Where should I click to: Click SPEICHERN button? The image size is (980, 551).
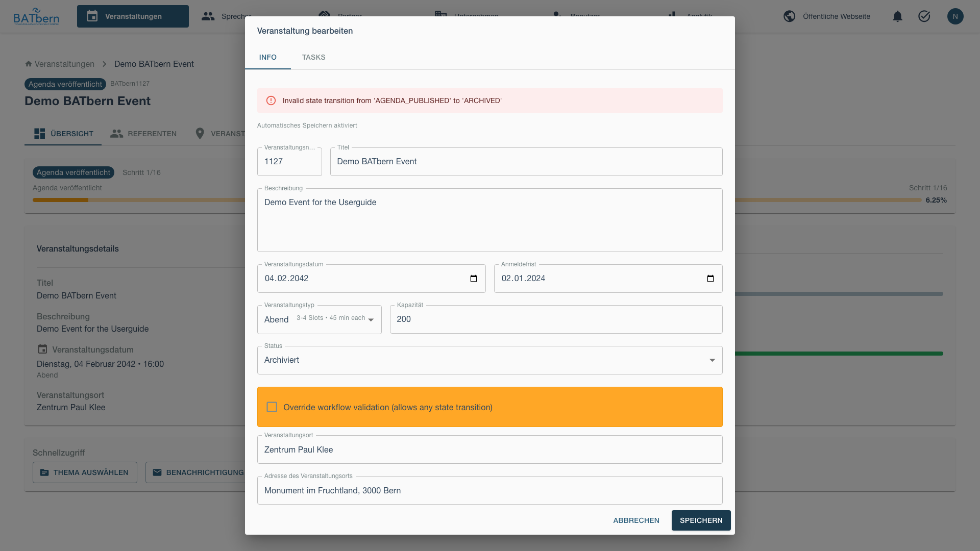coord(701,520)
